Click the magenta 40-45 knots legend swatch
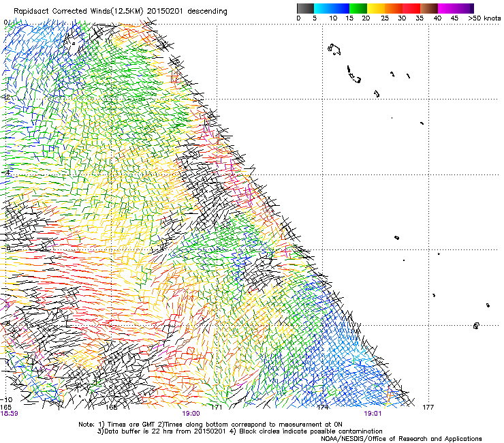The image size is (504, 443). pyautogui.click(x=447, y=8)
